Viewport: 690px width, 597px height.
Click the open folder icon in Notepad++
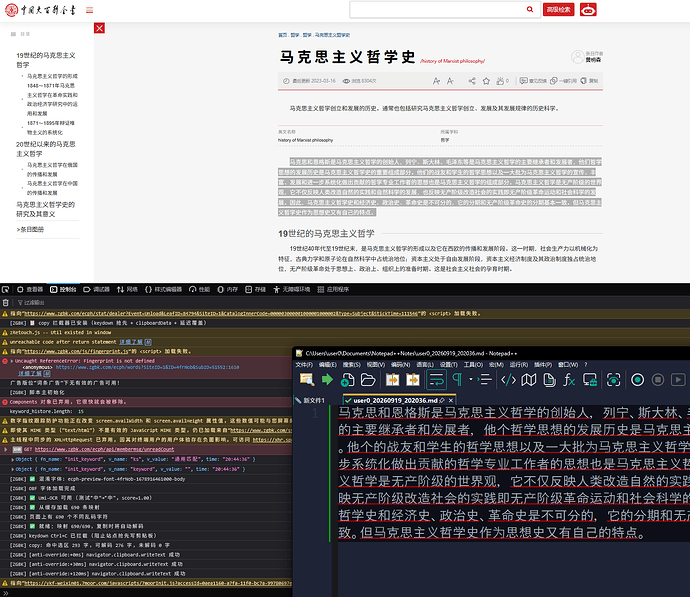(x=368, y=379)
